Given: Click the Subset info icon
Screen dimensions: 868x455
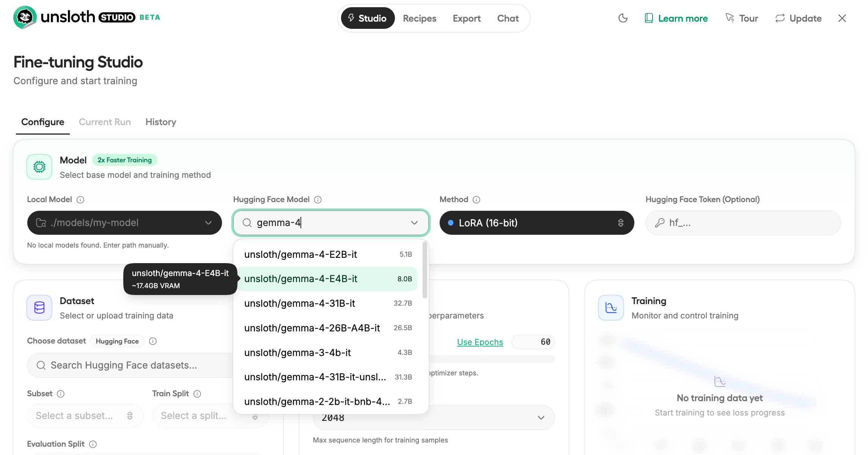Looking at the screenshot, I should tap(61, 394).
